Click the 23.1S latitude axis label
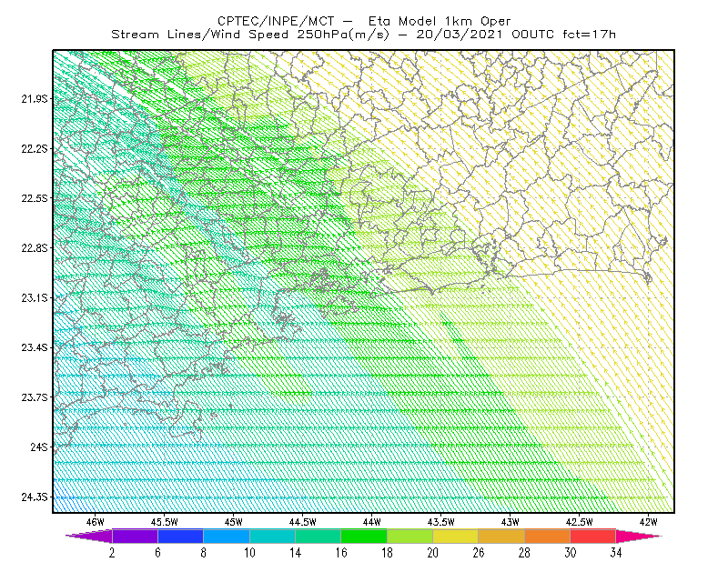 coord(35,298)
